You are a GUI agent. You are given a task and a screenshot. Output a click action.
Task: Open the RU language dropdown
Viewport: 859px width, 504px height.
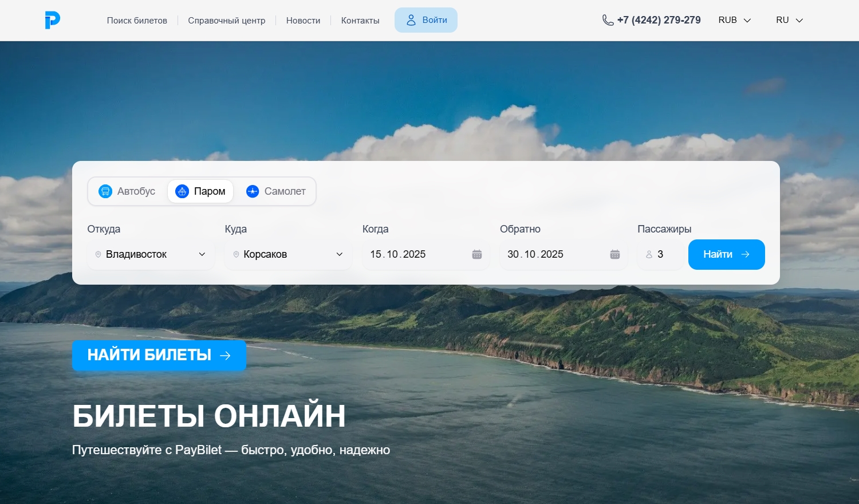pos(789,19)
